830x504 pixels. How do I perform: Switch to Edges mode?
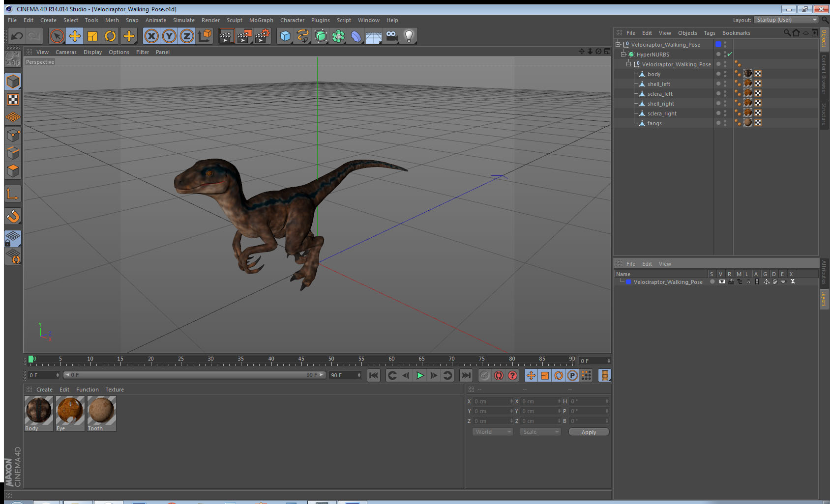[x=13, y=153]
